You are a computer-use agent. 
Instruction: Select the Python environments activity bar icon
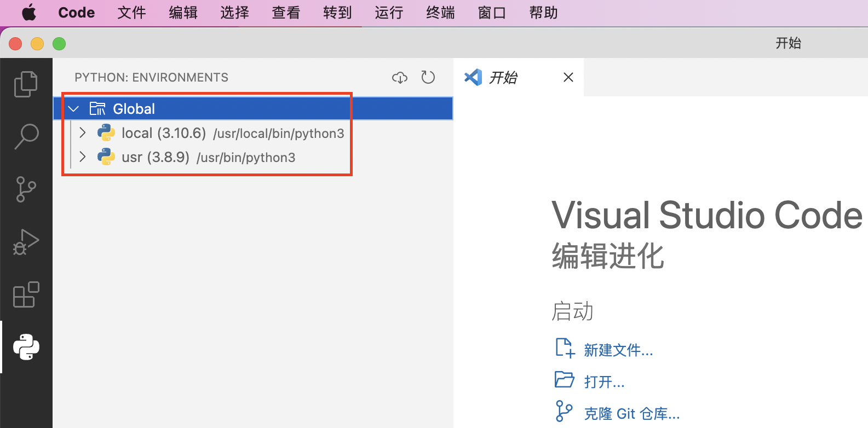coord(26,347)
